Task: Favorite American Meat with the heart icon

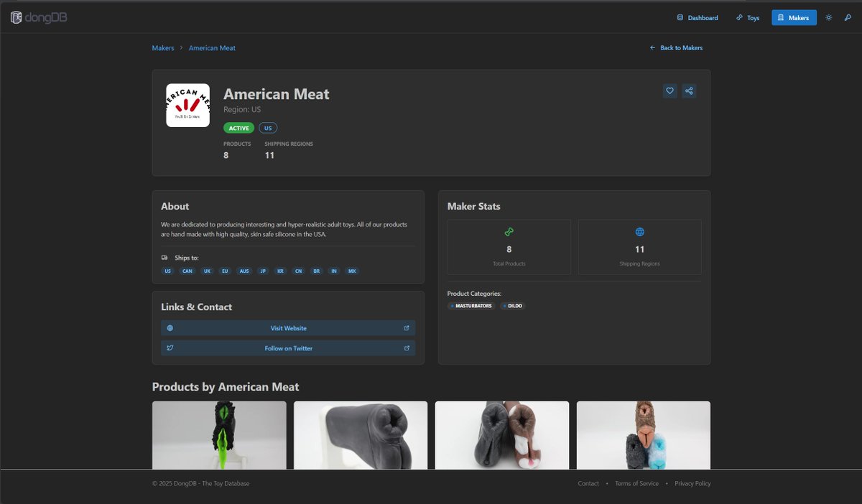Action: 669,90
